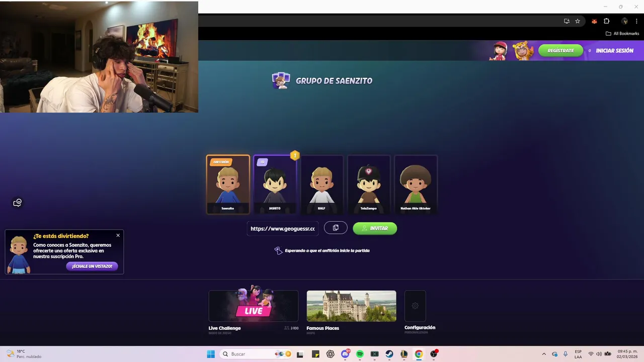Open the Configuración gear card
Image resolution: width=644 pixels, height=362 pixels.
(x=415, y=306)
